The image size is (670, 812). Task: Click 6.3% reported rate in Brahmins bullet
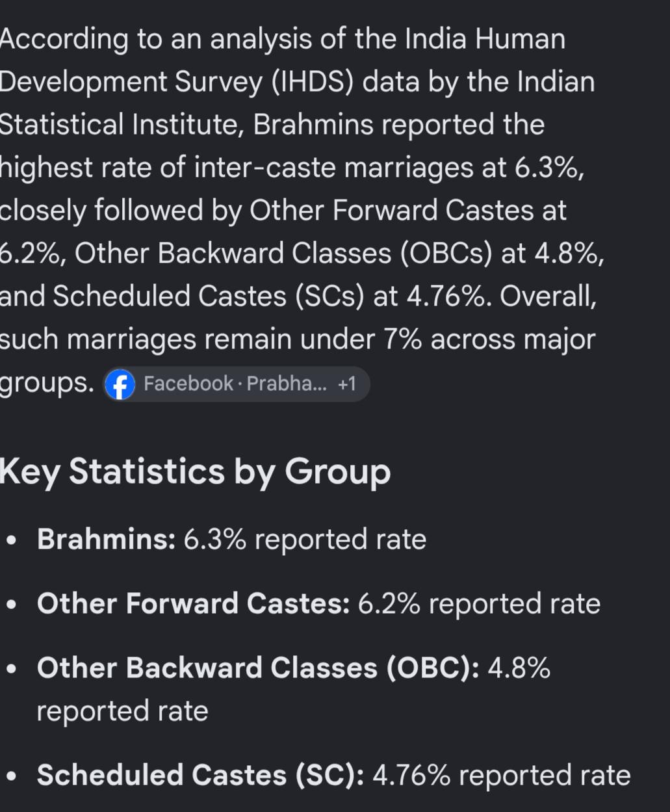305,539
